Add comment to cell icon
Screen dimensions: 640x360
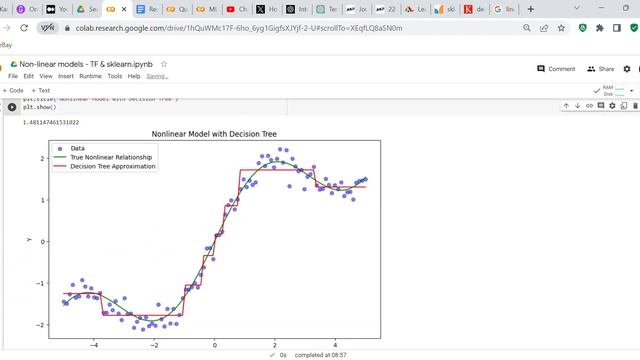600,106
